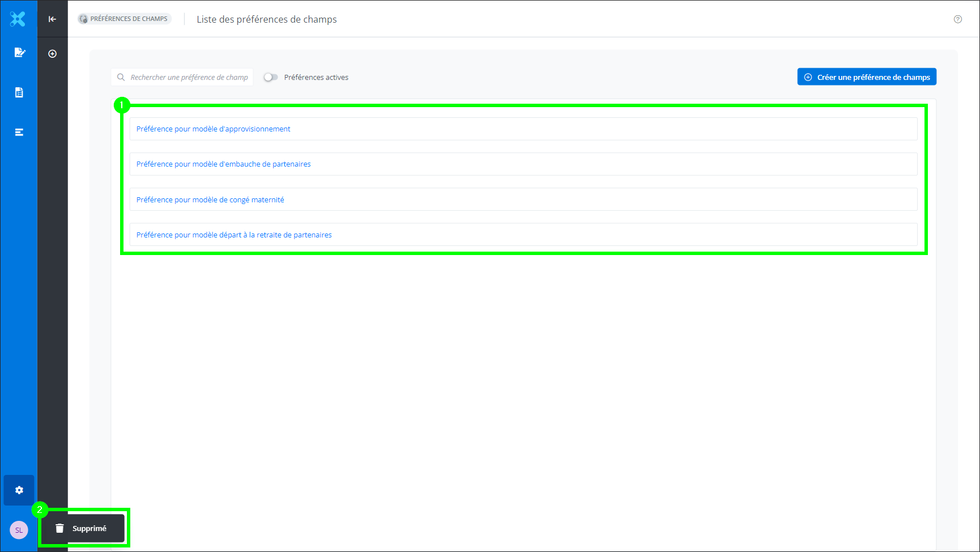
Task: Click the trash icon in the Supprimé toast
Action: [59, 528]
